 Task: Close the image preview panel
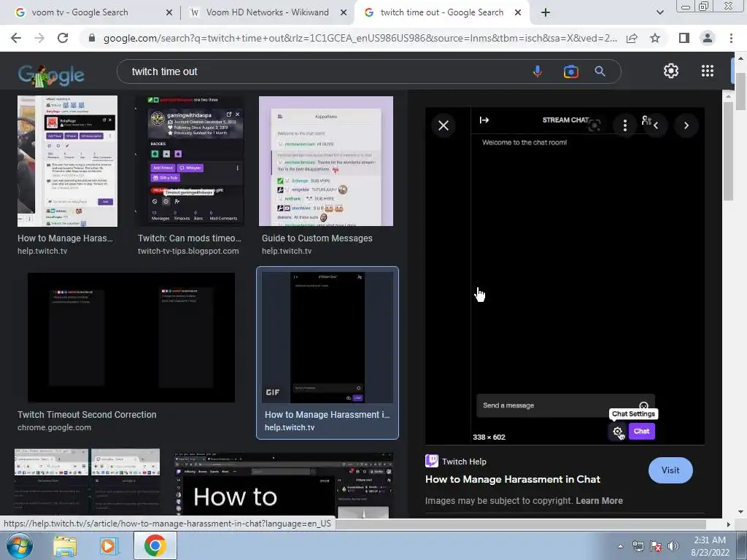click(x=444, y=125)
